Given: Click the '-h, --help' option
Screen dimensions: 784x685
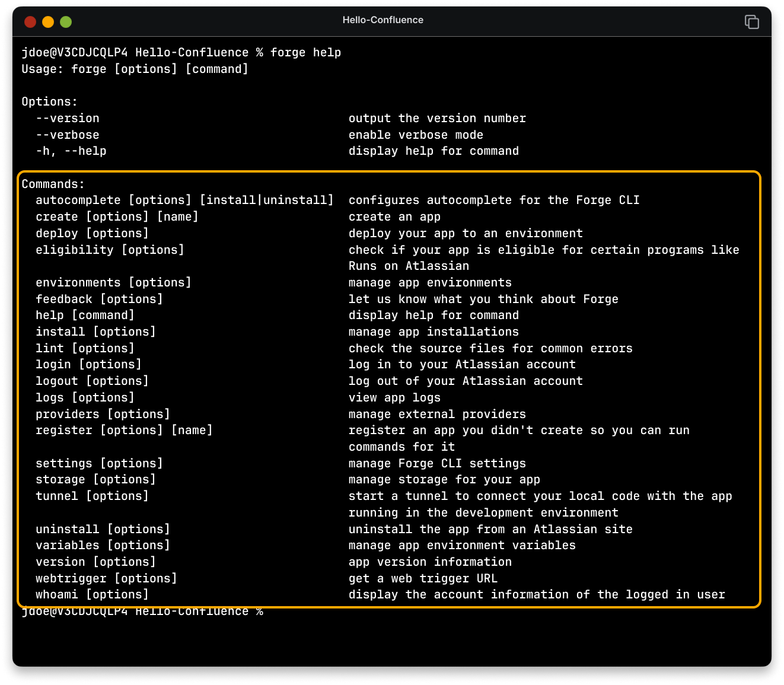Looking at the screenshot, I should pyautogui.click(x=71, y=151).
